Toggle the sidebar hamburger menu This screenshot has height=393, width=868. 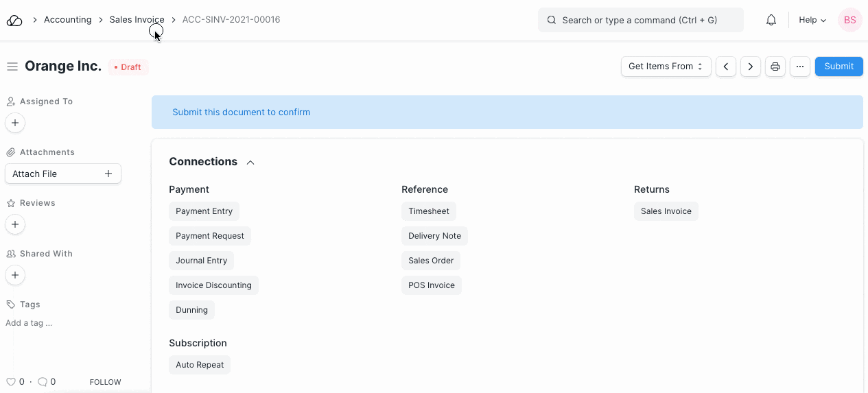(x=12, y=67)
